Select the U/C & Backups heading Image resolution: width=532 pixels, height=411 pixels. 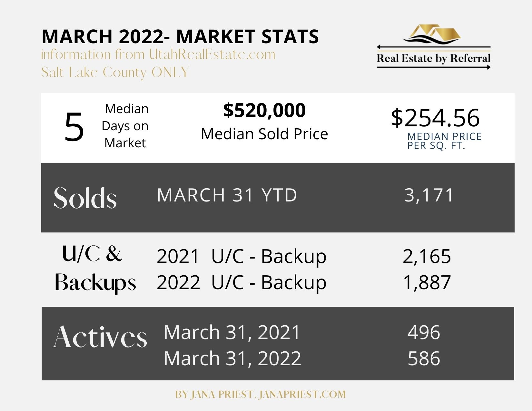95,268
